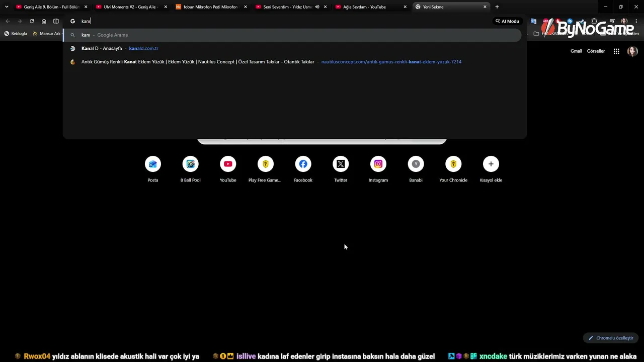Viewport: 644px width, 362px height.
Task: Click the forward navigation arrow
Action: (20, 21)
